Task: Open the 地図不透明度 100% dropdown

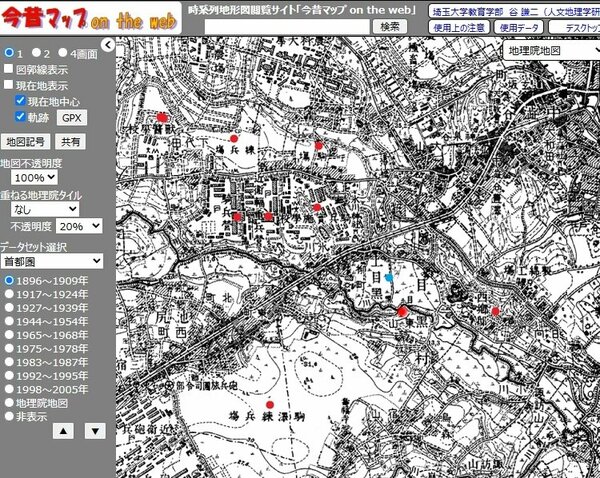Action: pyautogui.click(x=34, y=178)
